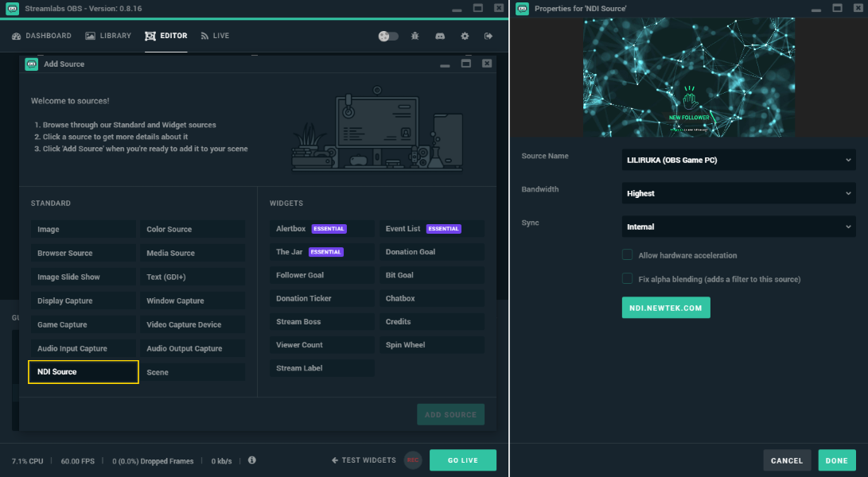Select Image Slide Show source

[x=83, y=277]
